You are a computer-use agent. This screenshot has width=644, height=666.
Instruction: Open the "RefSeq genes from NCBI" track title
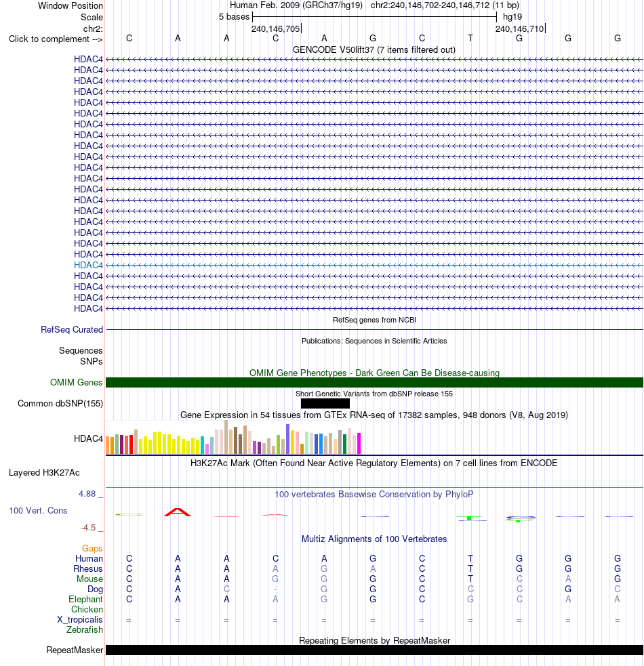[374, 320]
